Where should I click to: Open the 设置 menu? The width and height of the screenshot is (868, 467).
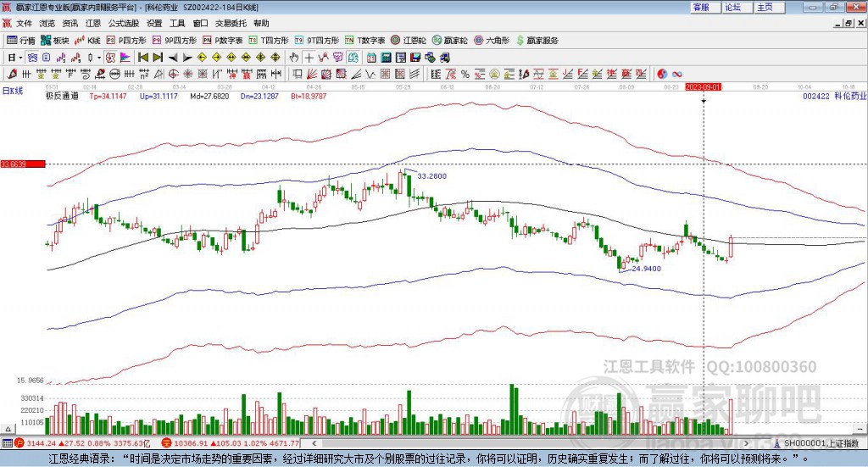coord(154,23)
